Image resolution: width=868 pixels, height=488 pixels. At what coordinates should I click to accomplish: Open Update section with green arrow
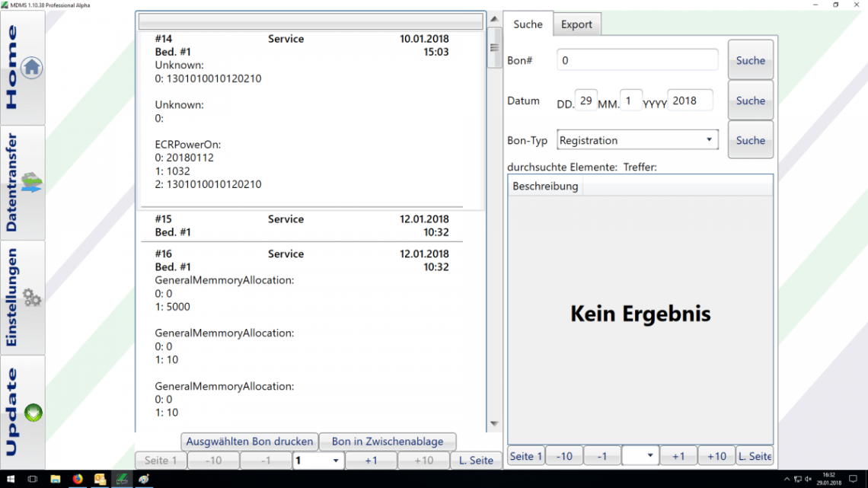(x=24, y=412)
